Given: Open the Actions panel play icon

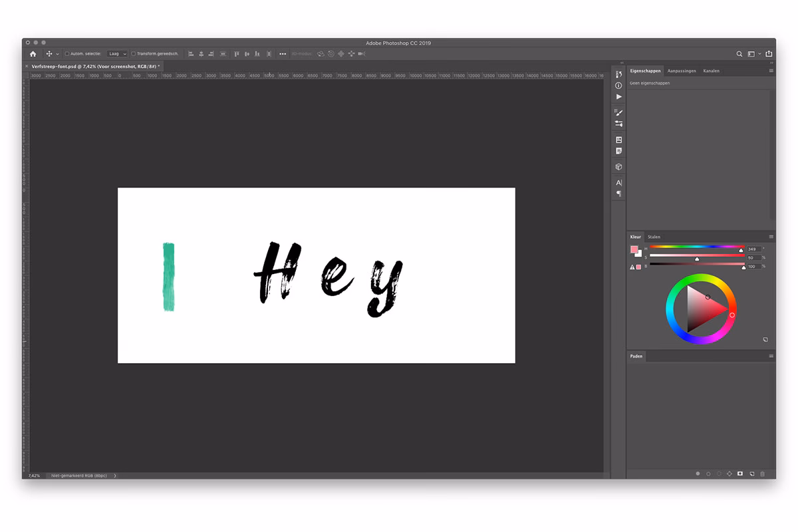Looking at the screenshot, I should point(618,97).
